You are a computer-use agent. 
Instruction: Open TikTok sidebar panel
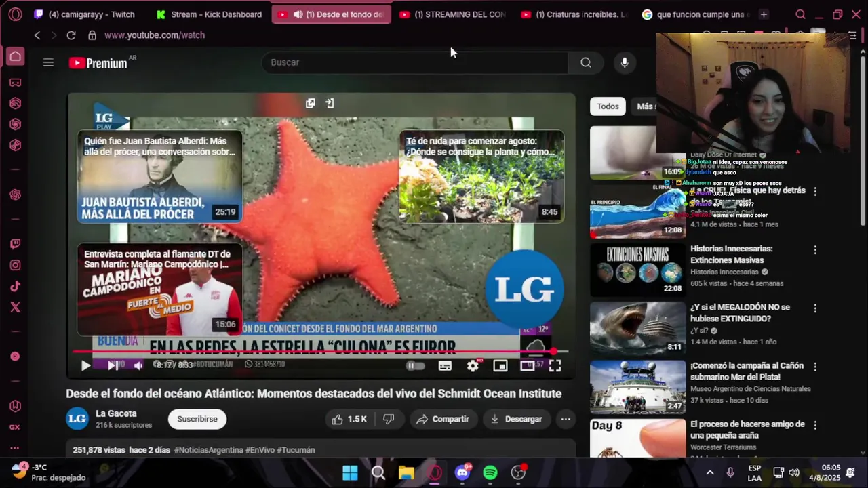[15, 286]
